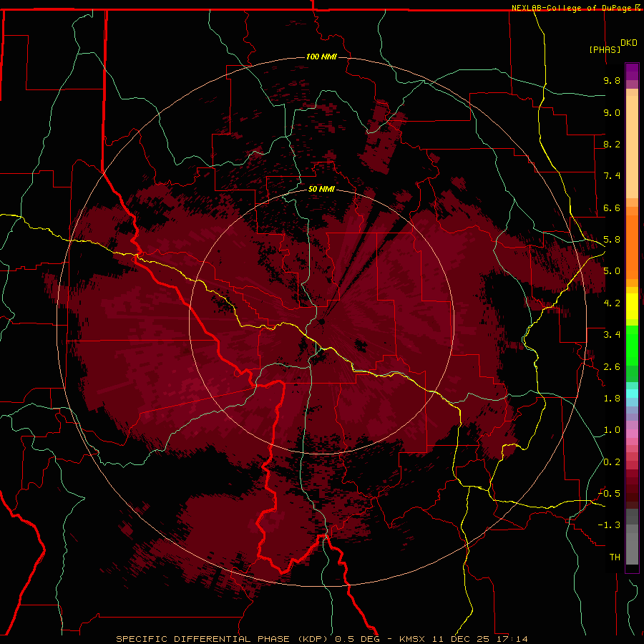Viewport: 644px width, 644px height.
Task: Click the 3.4 value on color scale
Action: point(612,335)
